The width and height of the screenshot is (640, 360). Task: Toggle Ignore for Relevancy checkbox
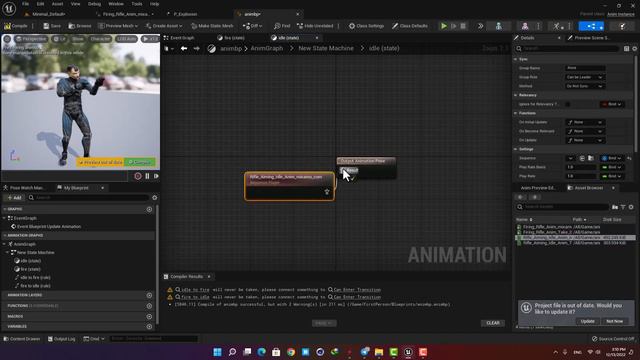pyautogui.click(x=567, y=104)
